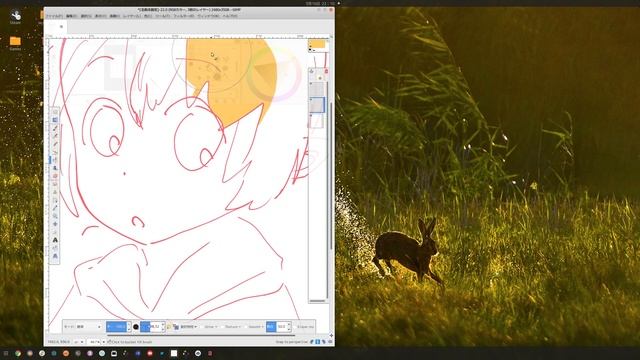Open the 選択 (Select) menu
This screenshot has width=640, height=360.
86,16
